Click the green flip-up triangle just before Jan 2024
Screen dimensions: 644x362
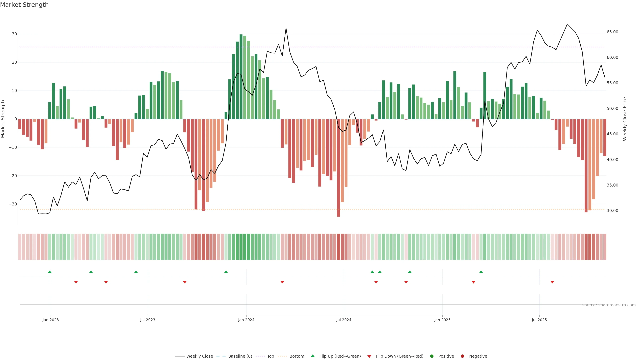click(226, 272)
